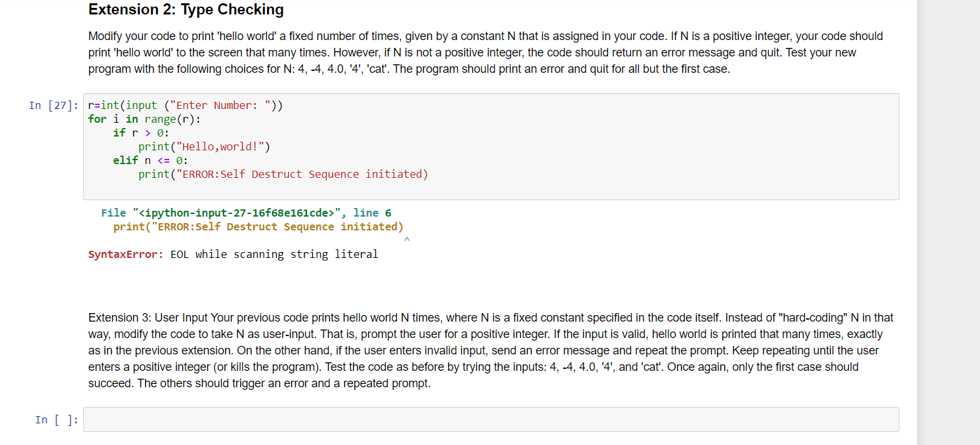Click the caret marker under the traceback
The image size is (980, 445).
[407, 240]
